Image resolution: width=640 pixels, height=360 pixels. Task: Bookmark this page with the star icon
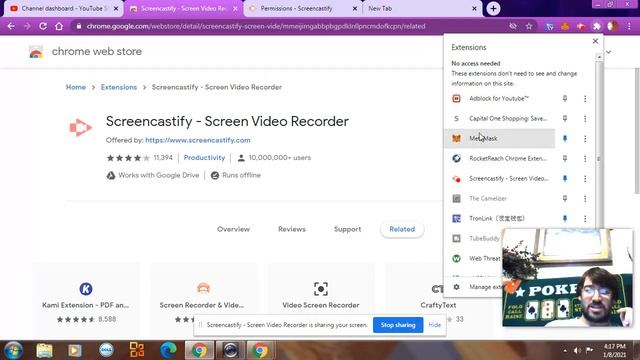click(529, 26)
